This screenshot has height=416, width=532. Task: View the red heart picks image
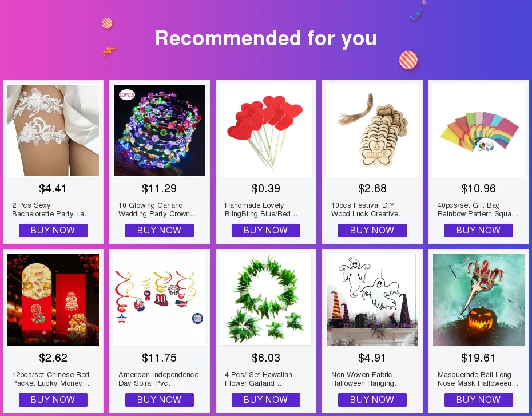tap(265, 130)
